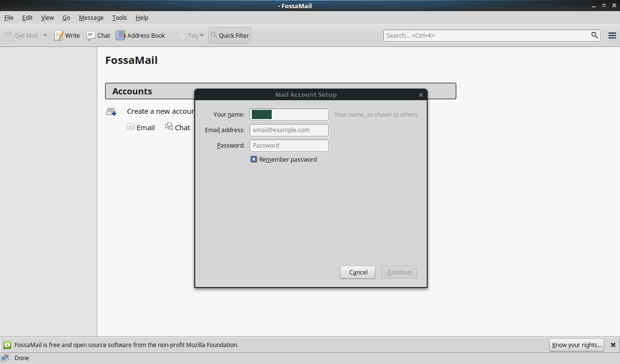Click Know your rights button
This screenshot has width=620, height=364.
click(577, 345)
